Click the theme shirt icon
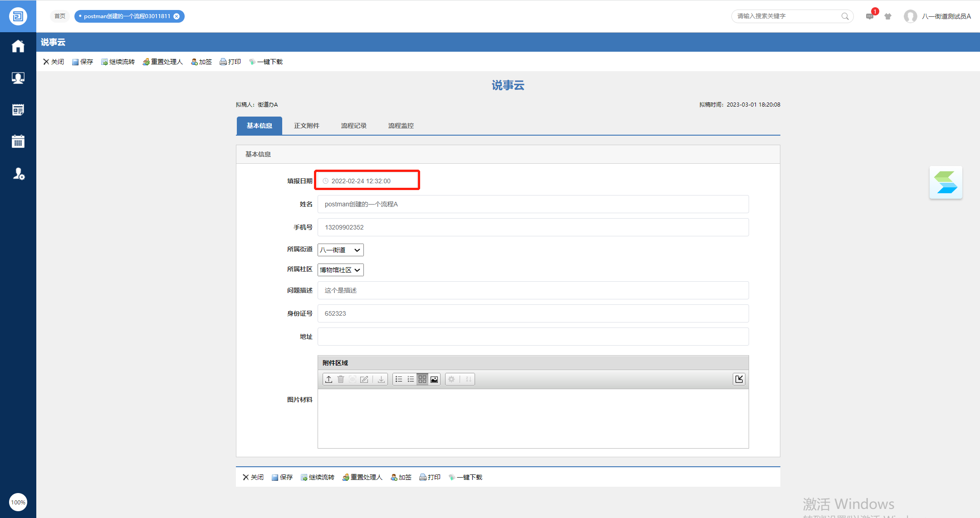Screen dimensions: 980x518 pyautogui.click(x=888, y=16)
